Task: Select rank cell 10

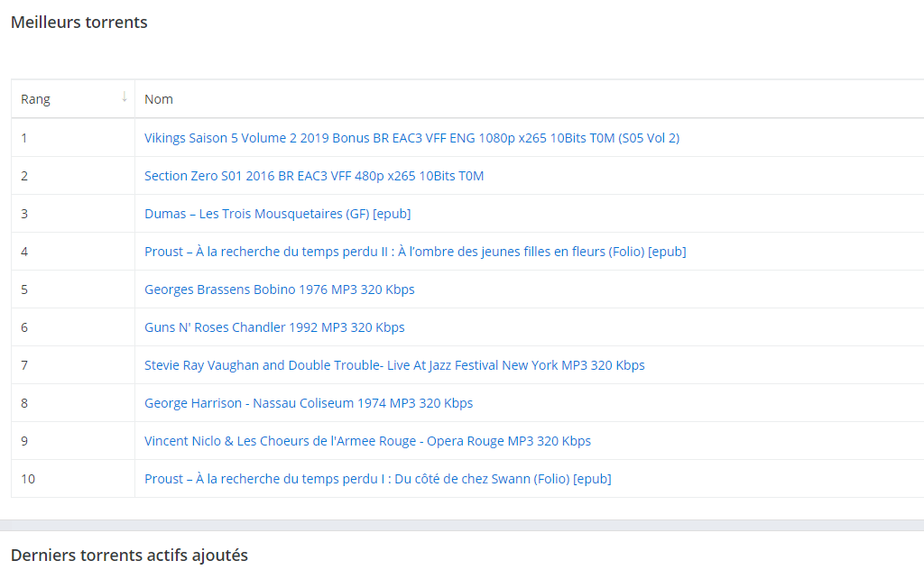Action: pos(73,479)
